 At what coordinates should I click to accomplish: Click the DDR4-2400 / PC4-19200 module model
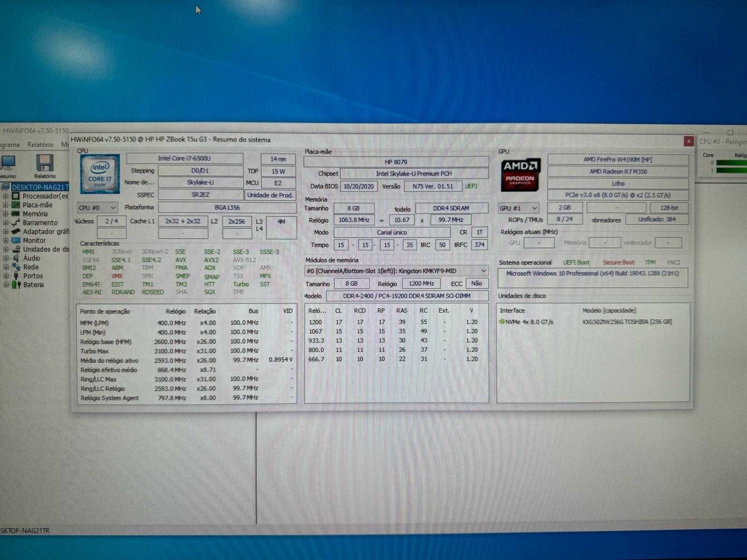coord(407,296)
